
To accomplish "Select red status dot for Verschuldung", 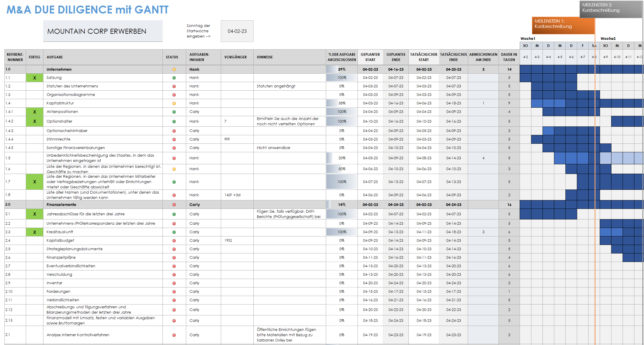I will click(174, 275).
